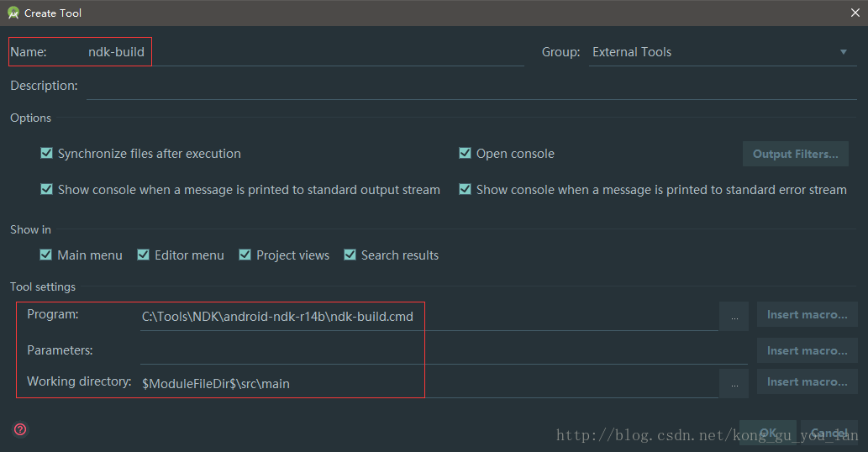
Task: Click the Program path input field
Action: pos(429,317)
